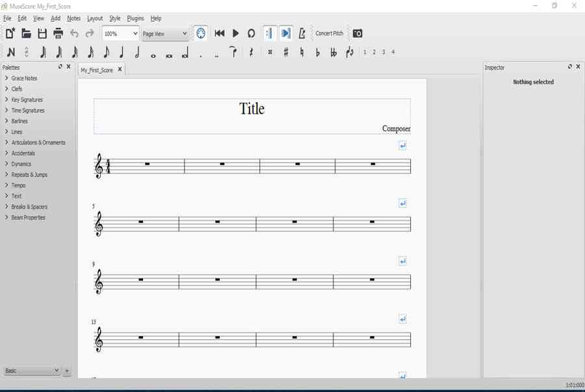Expand the Key Signatures palette
585x392 pixels.
point(27,100)
